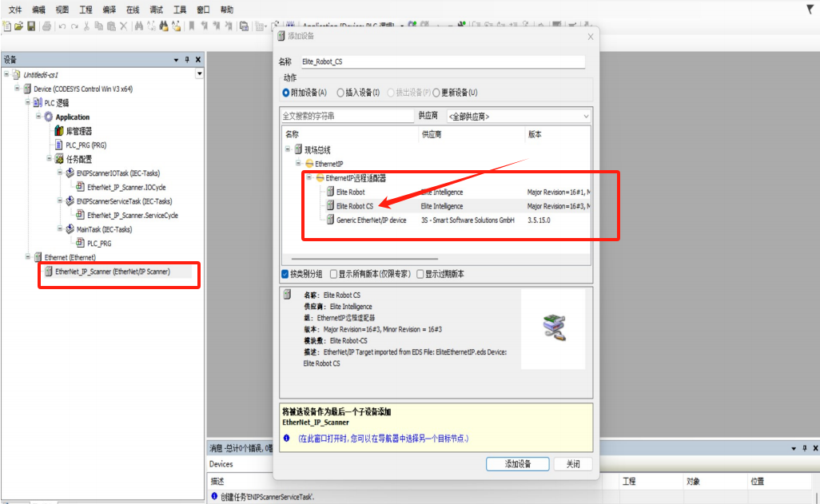
Task: Enable 显示所有版本(仅限专家) checkbox
Action: tap(334, 274)
